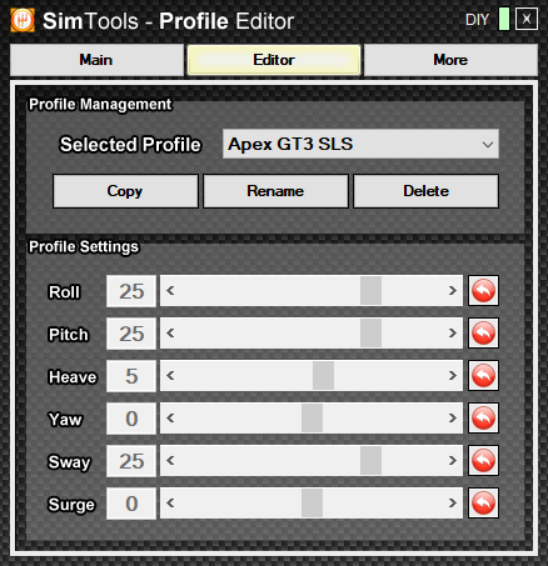Decrease Heave using left slider arrow
Viewport: 548px width, 566px height.
[170, 375]
